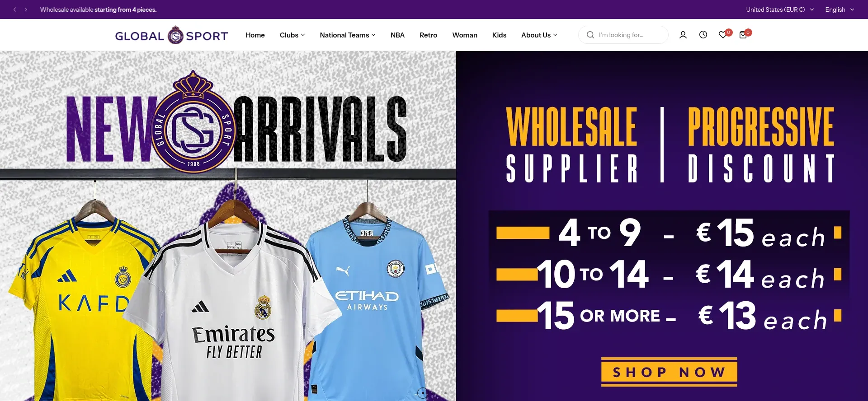Open United States (EUR €) currency selector
Image resolution: width=868 pixels, height=401 pixels.
click(780, 9)
